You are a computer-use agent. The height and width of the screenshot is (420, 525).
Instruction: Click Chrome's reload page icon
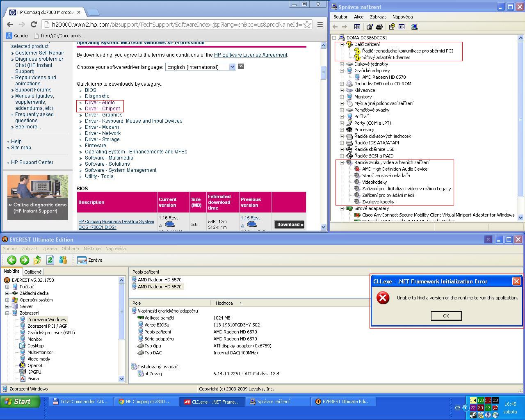(34, 24)
